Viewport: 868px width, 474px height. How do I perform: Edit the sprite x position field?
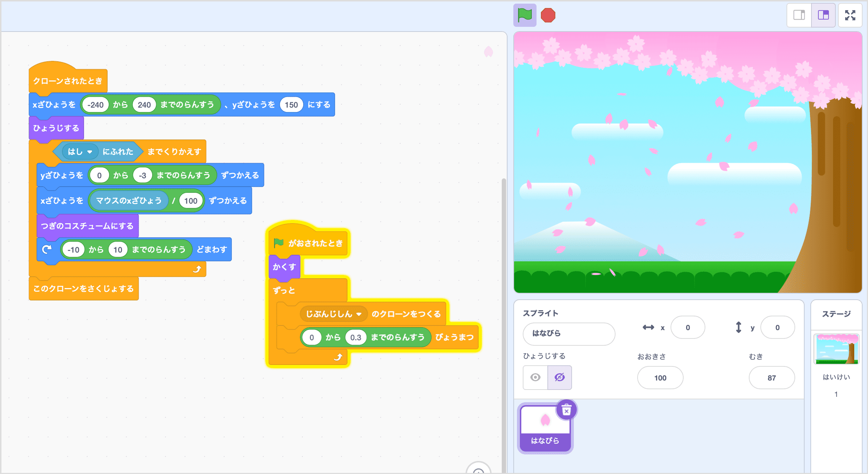(x=688, y=328)
